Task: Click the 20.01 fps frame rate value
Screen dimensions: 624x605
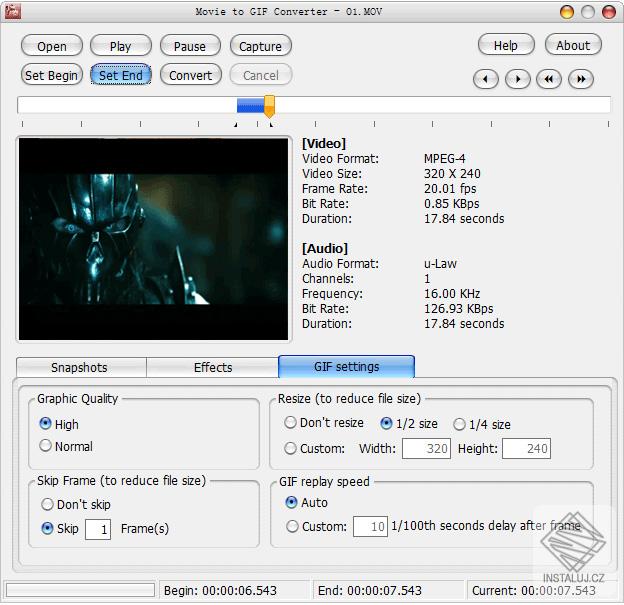Action: coord(450,189)
